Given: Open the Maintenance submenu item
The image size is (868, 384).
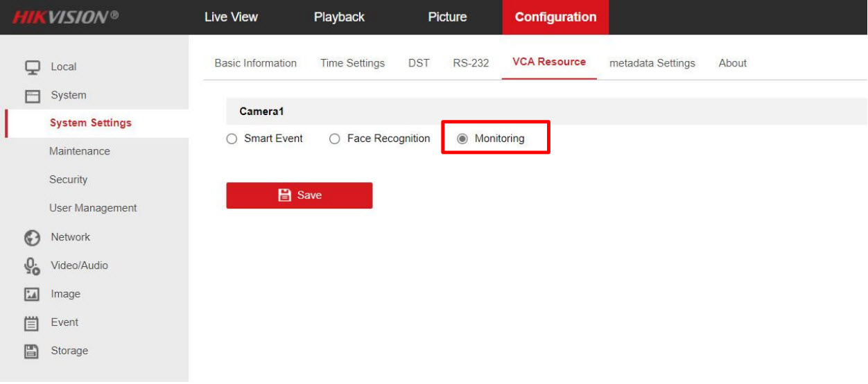Looking at the screenshot, I should click(x=79, y=151).
